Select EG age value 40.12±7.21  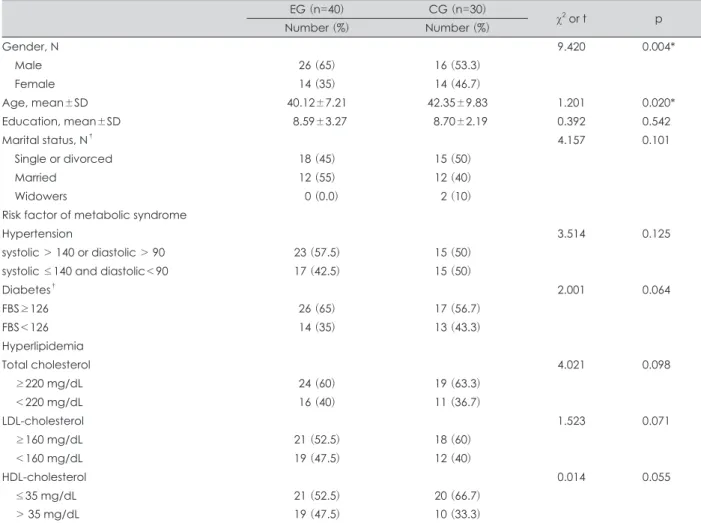pos(317,103)
